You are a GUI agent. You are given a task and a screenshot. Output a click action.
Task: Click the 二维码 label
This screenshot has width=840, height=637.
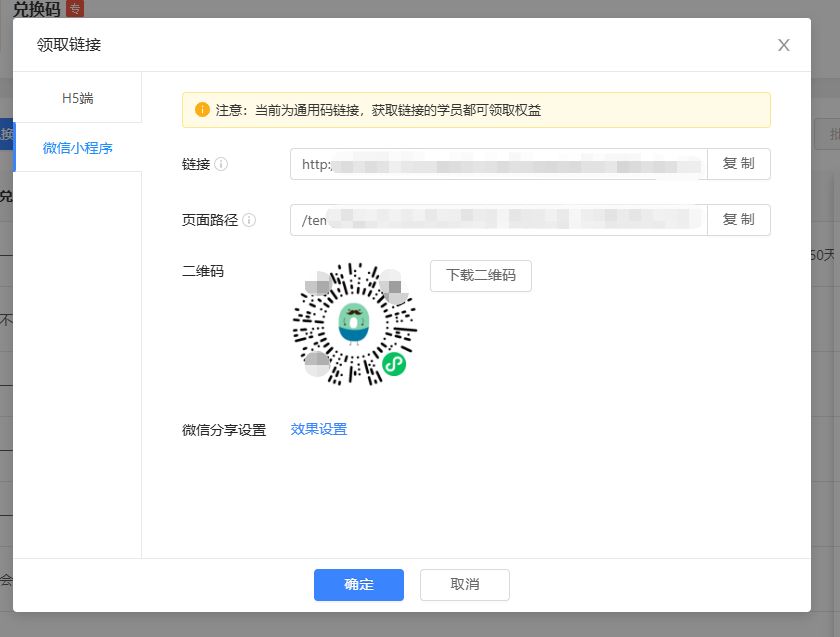(x=203, y=271)
